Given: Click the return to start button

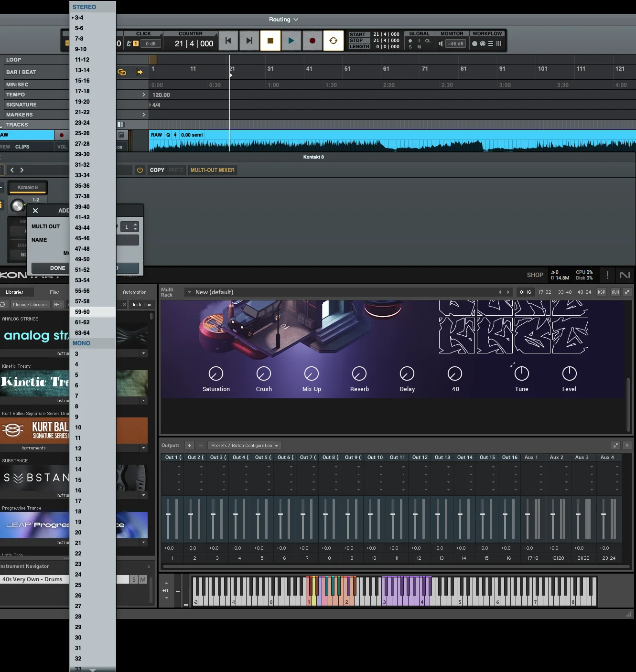Looking at the screenshot, I should 228,41.
